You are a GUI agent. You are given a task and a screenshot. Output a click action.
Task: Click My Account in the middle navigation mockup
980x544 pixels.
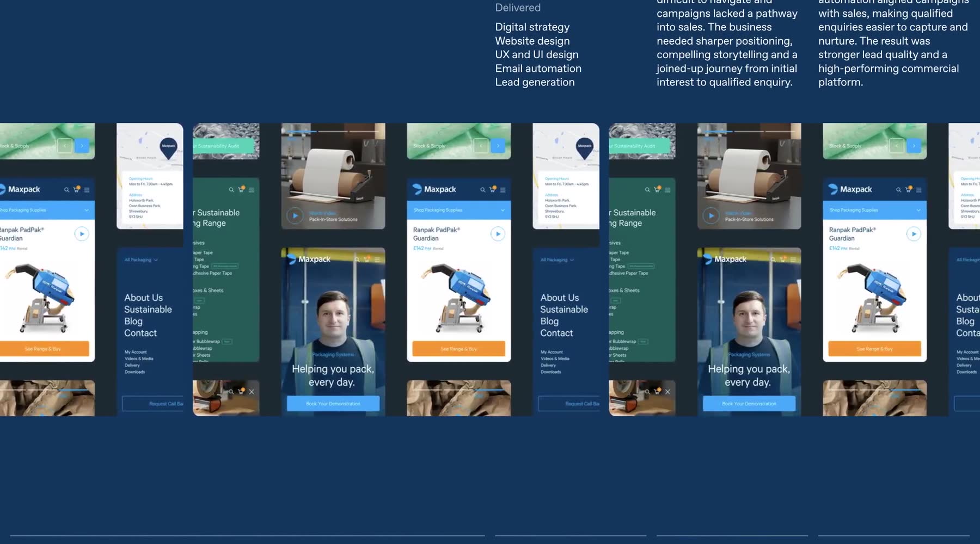tap(552, 352)
